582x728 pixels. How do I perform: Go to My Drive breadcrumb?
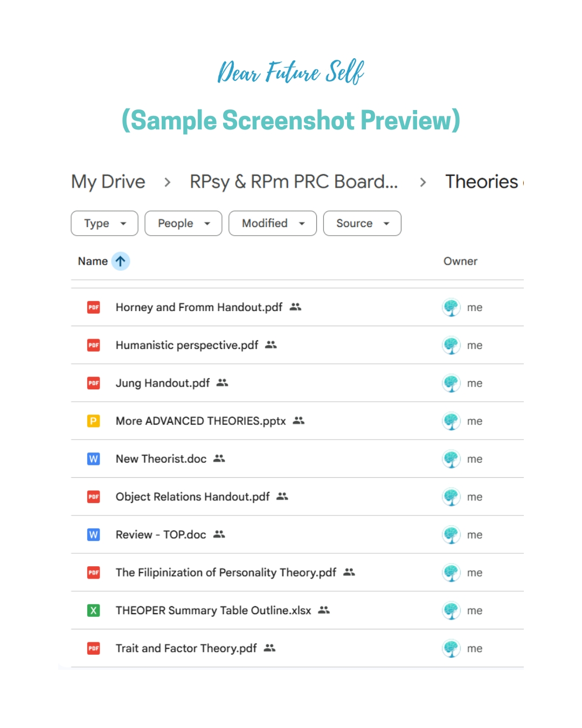(x=108, y=182)
